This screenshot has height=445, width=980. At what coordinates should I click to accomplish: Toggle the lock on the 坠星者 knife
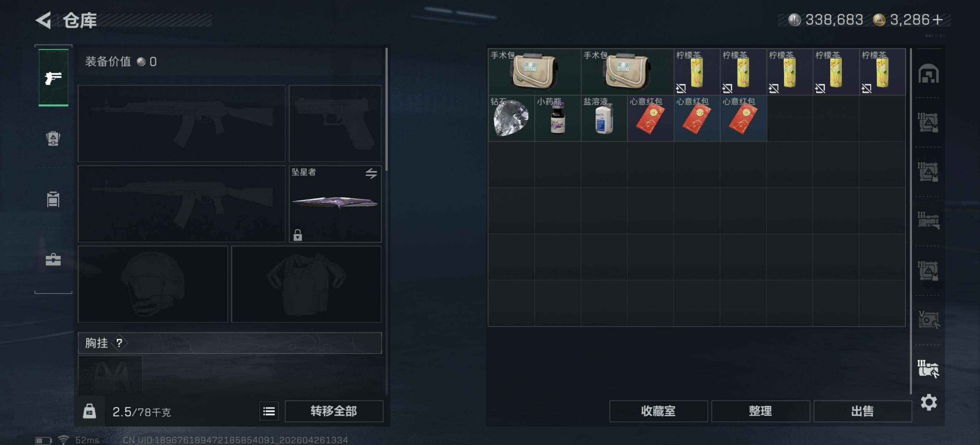[x=298, y=235]
